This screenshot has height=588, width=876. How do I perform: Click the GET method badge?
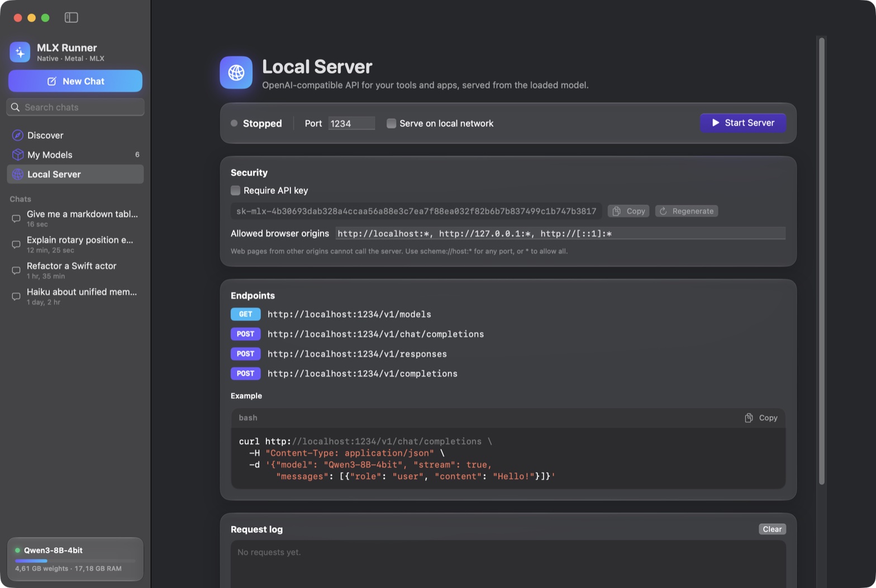tap(246, 314)
